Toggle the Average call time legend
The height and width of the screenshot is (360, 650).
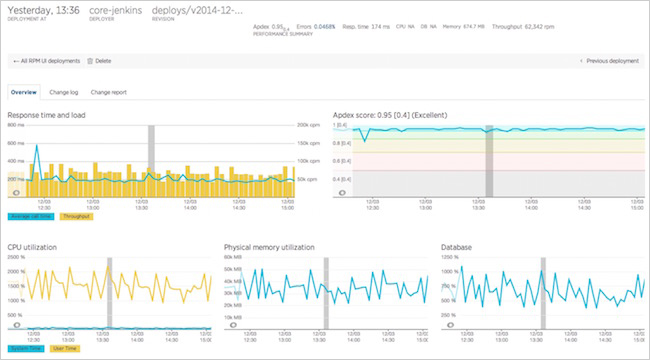[31, 216]
